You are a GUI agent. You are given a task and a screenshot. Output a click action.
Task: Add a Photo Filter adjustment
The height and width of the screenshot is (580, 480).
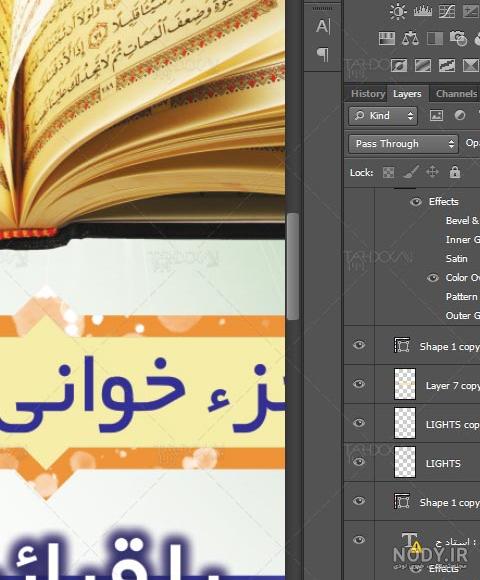pos(458,38)
